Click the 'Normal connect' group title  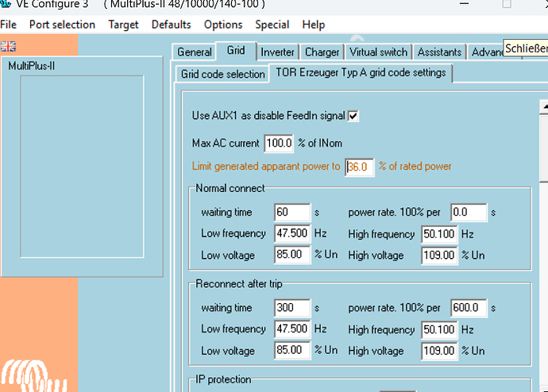pos(230,189)
